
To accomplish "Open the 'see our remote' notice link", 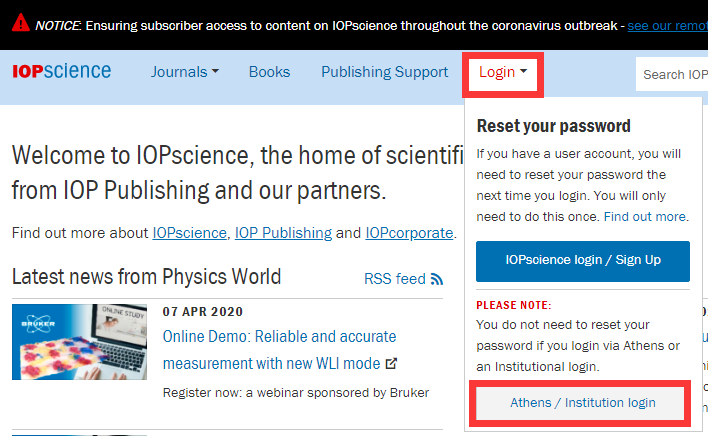I will point(666,24).
